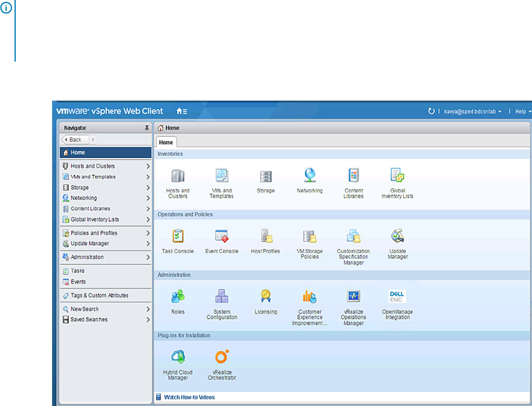Open New Search in the Navigator
Viewport: 532px width, 406px height.
pos(105,309)
